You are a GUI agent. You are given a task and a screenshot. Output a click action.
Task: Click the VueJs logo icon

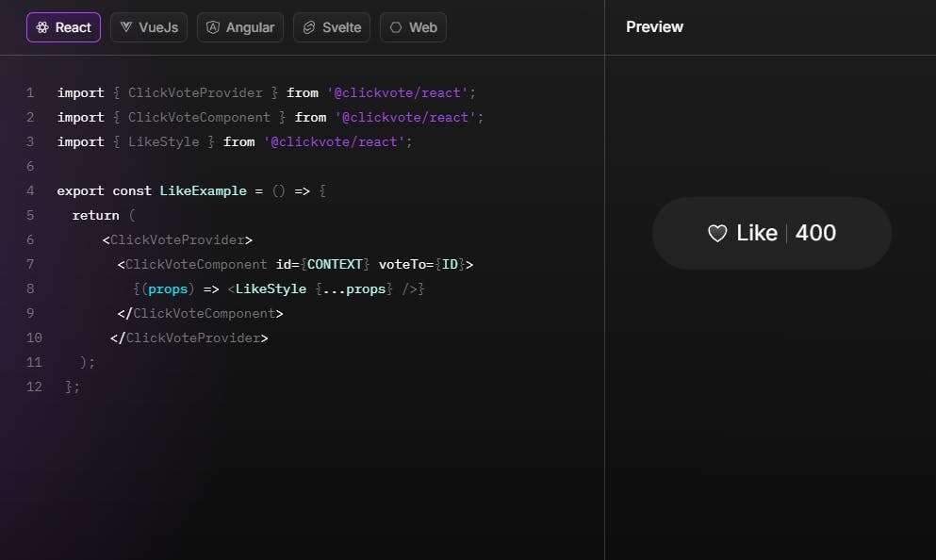point(126,27)
